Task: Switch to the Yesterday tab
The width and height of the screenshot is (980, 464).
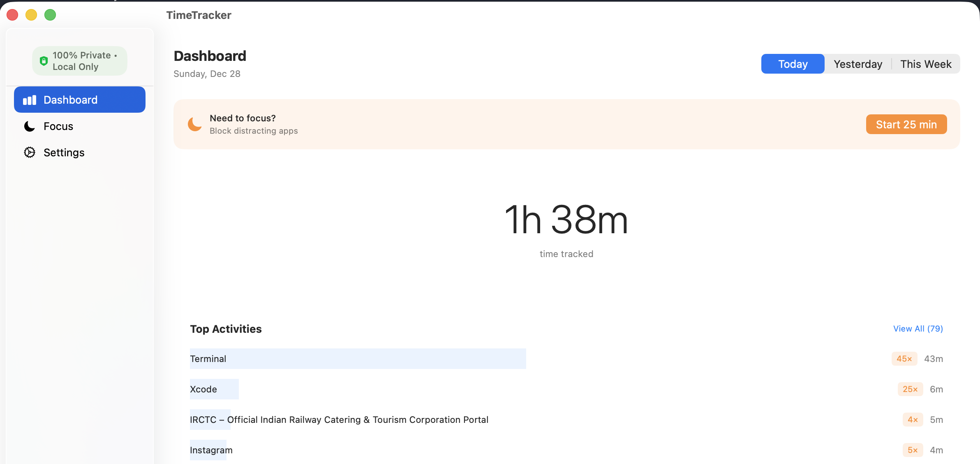Action: click(857, 64)
